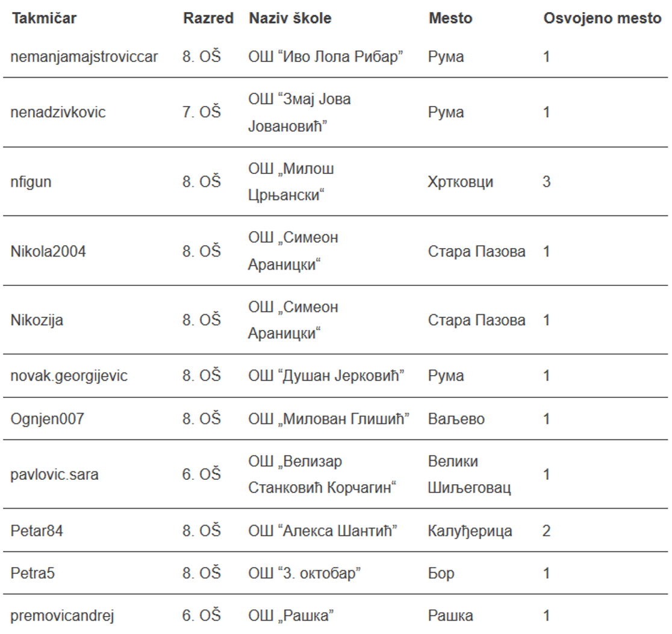
Task: Select the Nikola2004 competitor cell
Action: point(48,251)
